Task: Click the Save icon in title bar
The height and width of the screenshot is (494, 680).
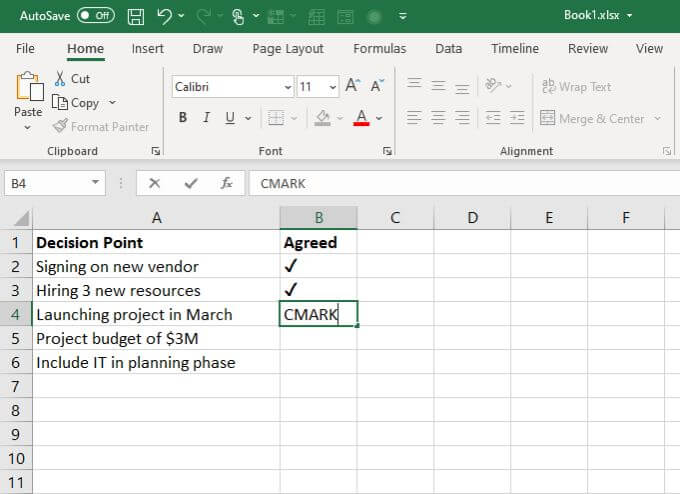Action: [136, 16]
